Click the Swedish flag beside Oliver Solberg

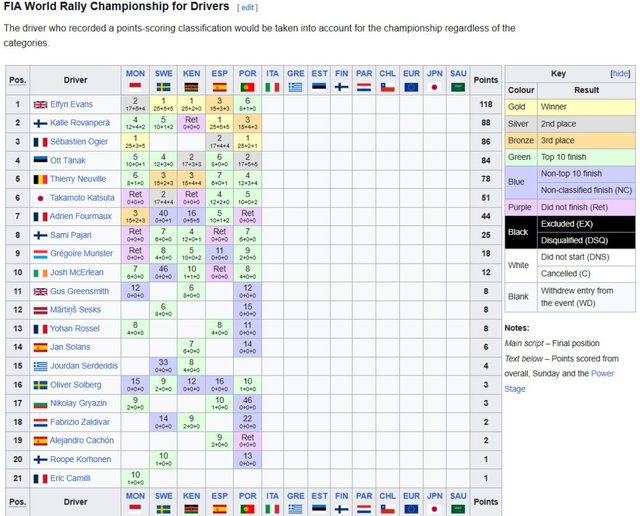(x=40, y=385)
